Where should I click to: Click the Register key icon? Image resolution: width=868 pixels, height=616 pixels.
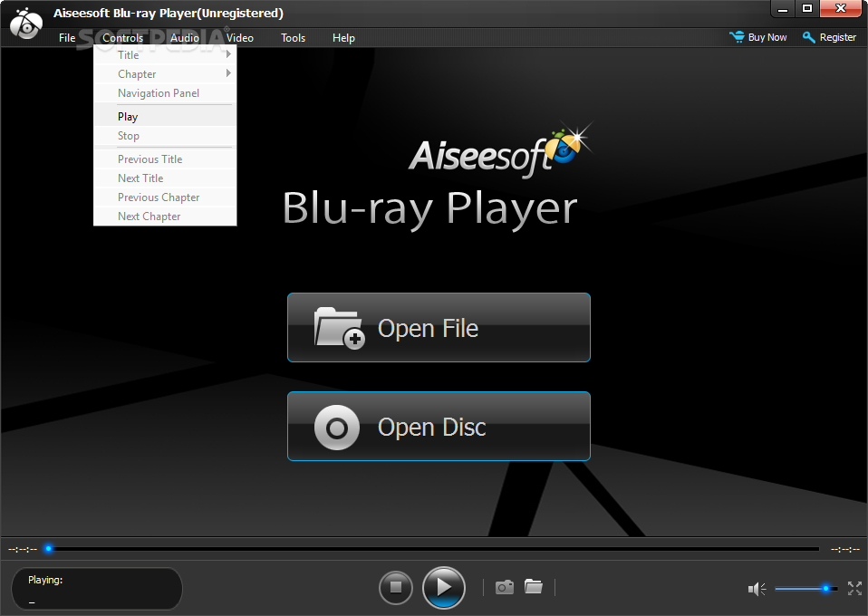(809, 37)
